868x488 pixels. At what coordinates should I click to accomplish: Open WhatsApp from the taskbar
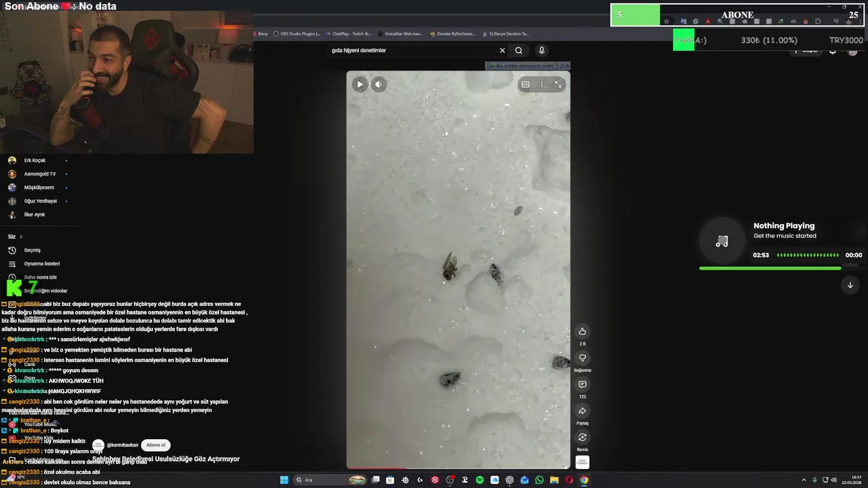[x=539, y=480]
